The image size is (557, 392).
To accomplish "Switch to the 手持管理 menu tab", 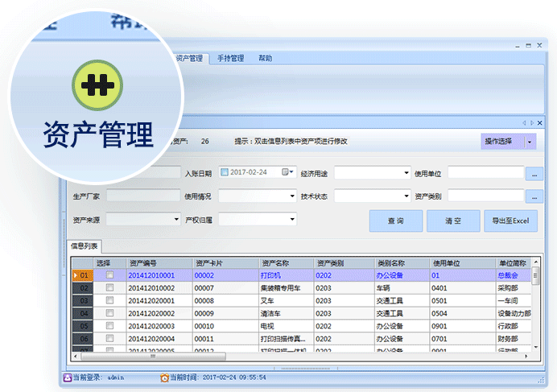I will pos(230,58).
